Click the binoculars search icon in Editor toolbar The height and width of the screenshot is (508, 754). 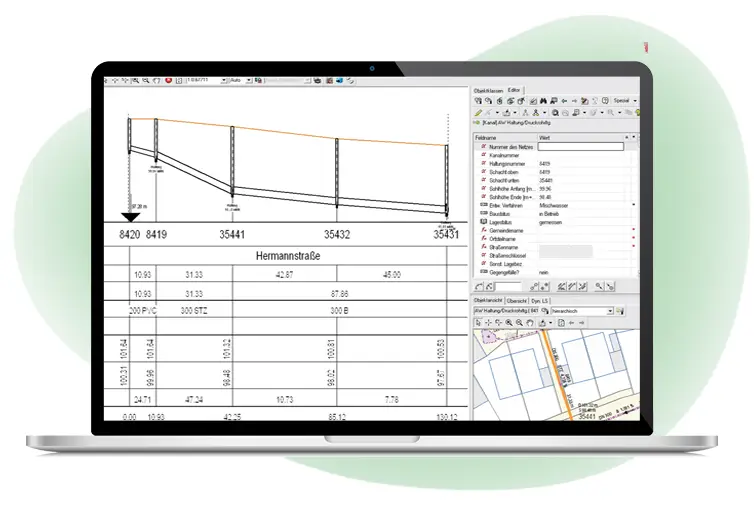(x=545, y=101)
